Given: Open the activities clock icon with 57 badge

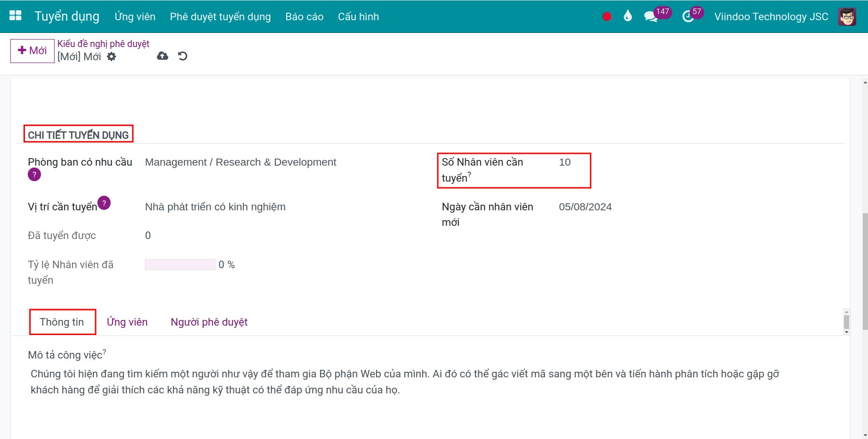Looking at the screenshot, I should (688, 17).
